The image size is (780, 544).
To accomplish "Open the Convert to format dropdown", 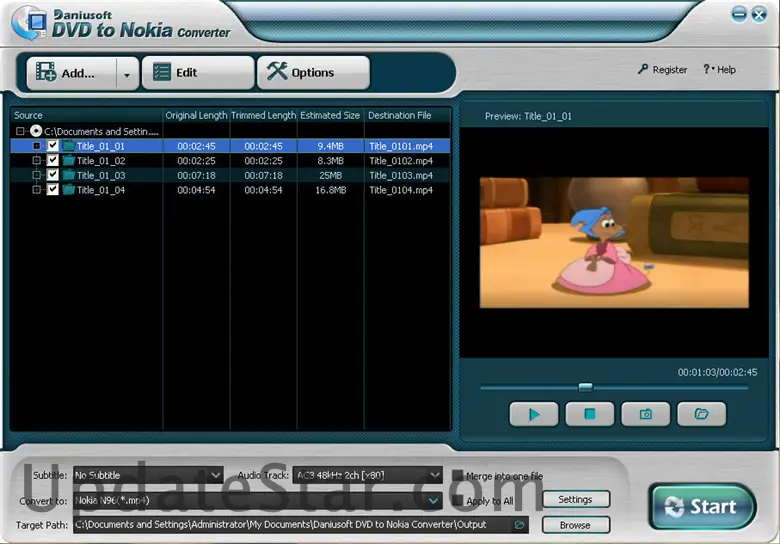I will [x=258, y=501].
